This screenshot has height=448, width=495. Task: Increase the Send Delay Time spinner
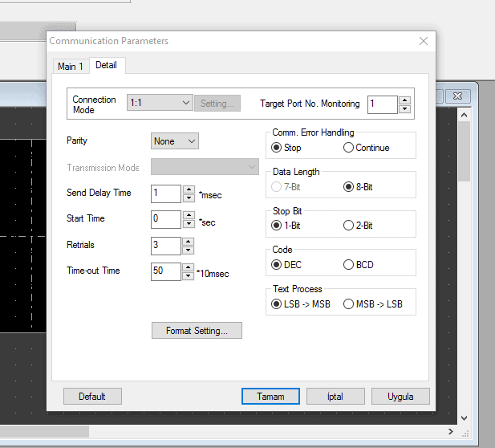(189, 189)
